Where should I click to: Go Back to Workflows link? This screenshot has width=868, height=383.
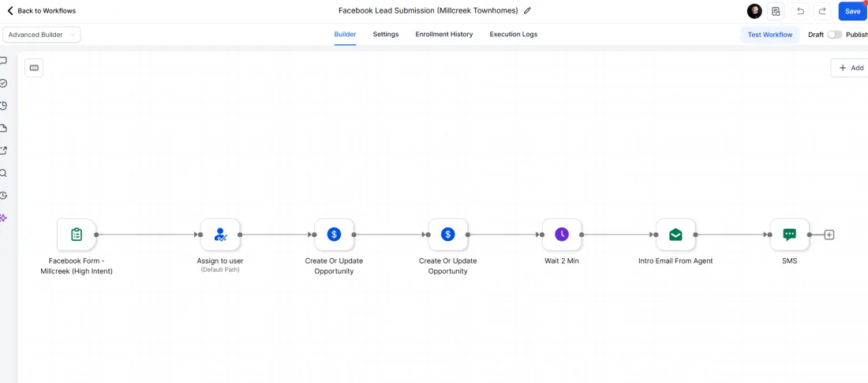(x=47, y=10)
